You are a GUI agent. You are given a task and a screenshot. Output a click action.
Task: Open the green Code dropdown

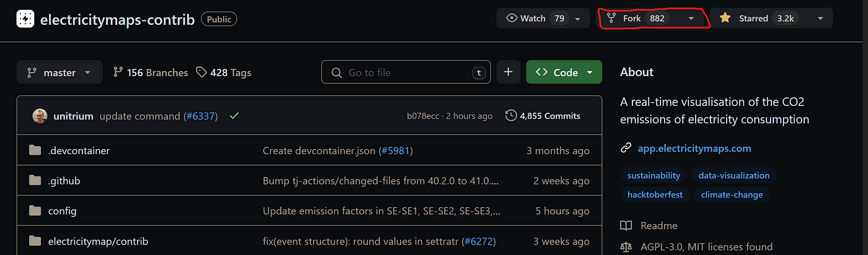[564, 72]
